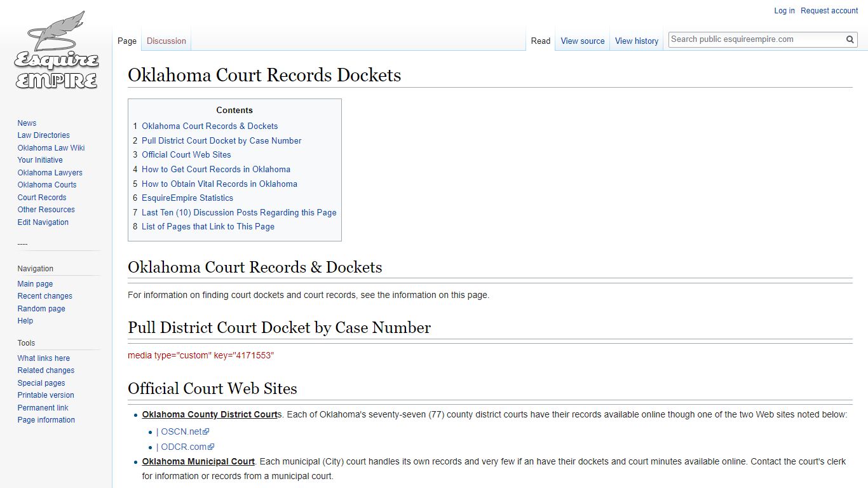Switch to the Discussion tab
Image resolution: width=868 pixels, height=488 pixels.
tap(166, 41)
